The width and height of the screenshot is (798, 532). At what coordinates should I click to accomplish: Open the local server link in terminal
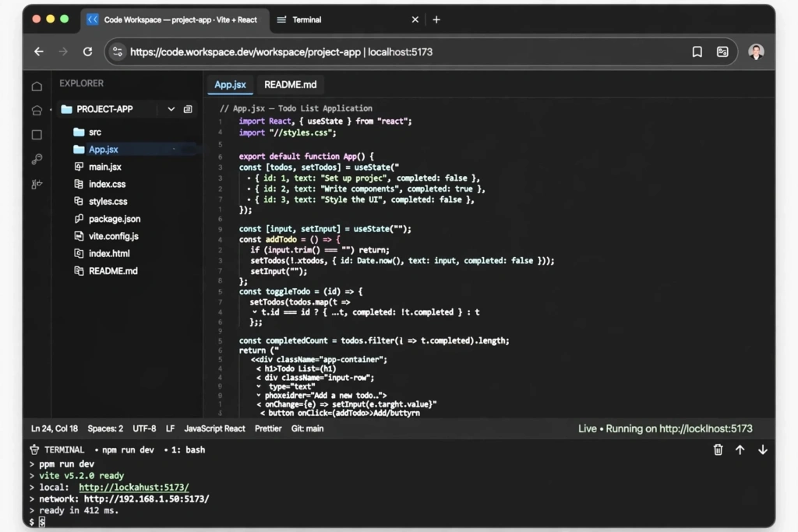coord(134,488)
